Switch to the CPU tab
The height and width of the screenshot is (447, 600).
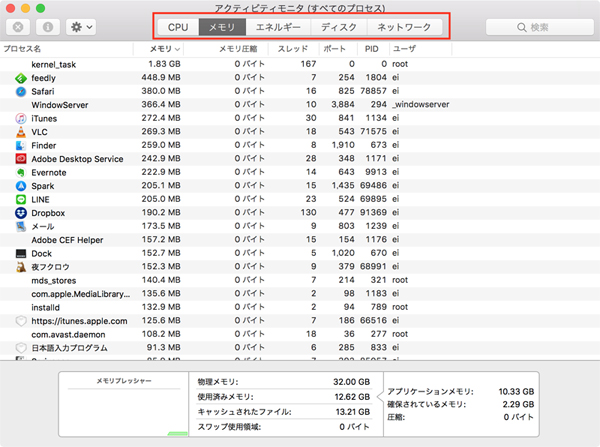tap(178, 27)
